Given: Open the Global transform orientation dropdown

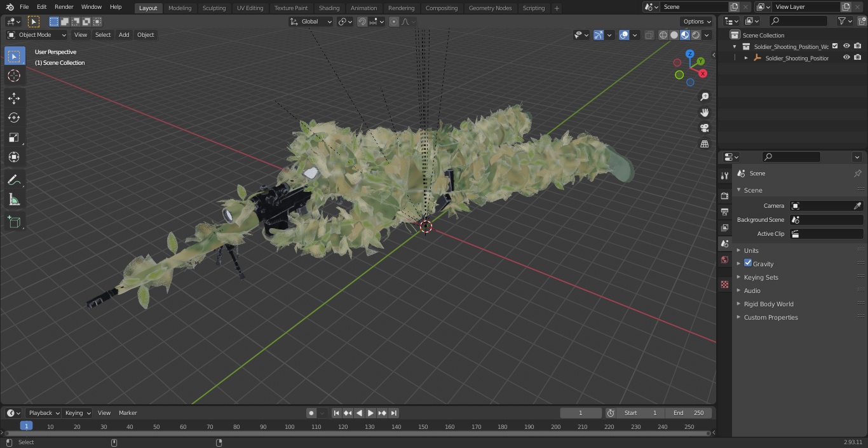Looking at the screenshot, I should tap(311, 22).
